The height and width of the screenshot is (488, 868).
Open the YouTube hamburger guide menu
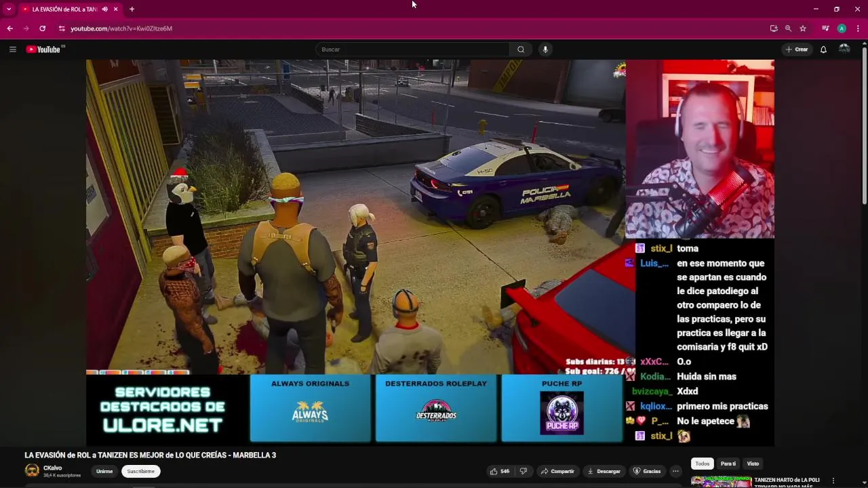[x=12, y=49]
